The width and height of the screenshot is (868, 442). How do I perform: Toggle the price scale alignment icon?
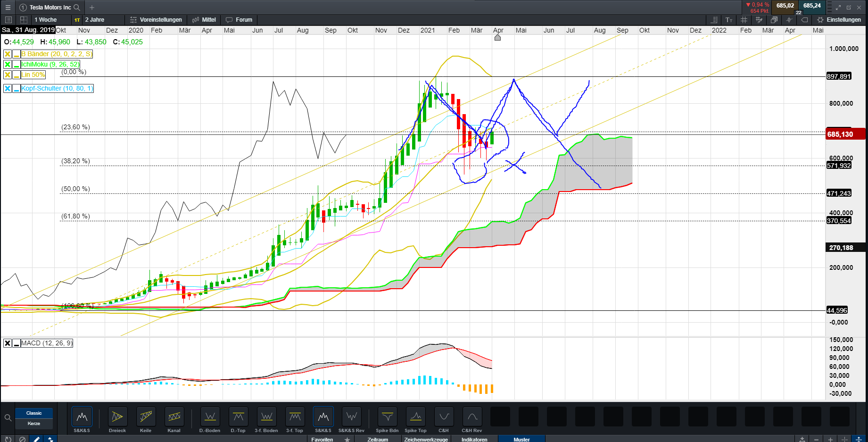point(714,20)
